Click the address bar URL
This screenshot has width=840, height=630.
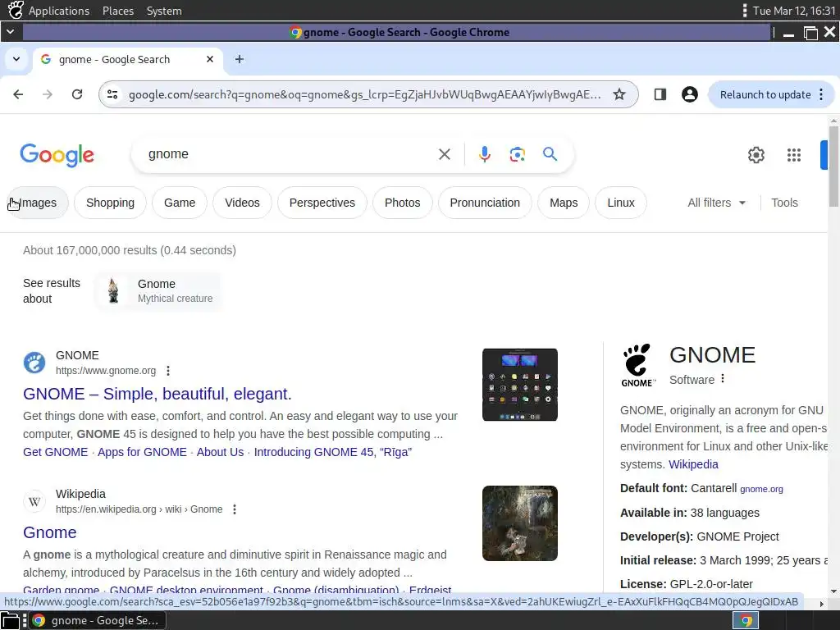364,95
